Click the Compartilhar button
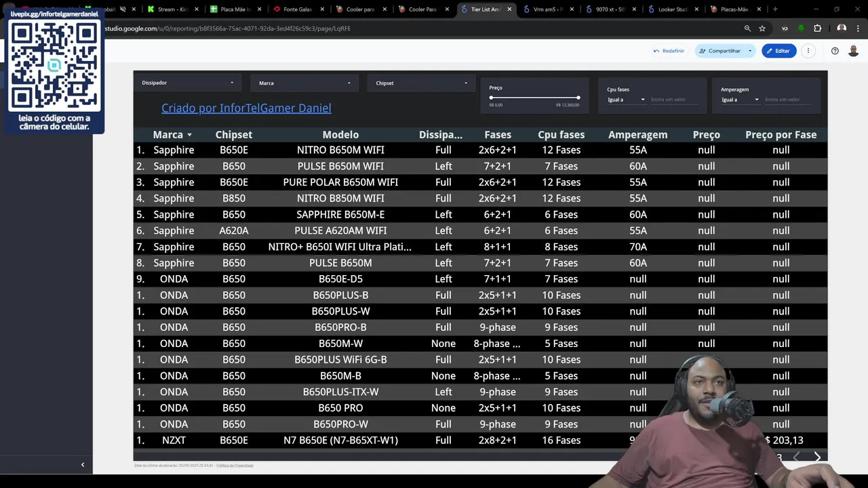Viewport: 868px width, 488px height. click(719, 51)
